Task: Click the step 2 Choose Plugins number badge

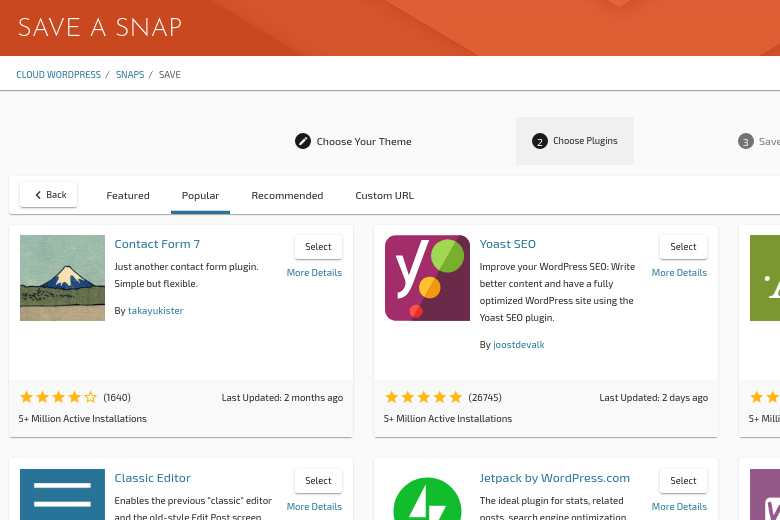Action: coord(540,141)
